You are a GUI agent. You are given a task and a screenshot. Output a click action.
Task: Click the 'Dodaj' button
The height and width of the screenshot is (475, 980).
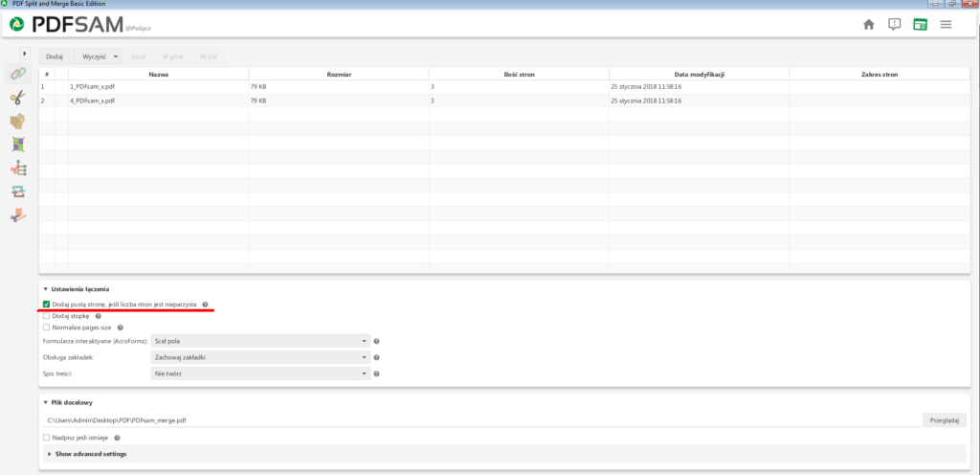[x=55, y=57]
